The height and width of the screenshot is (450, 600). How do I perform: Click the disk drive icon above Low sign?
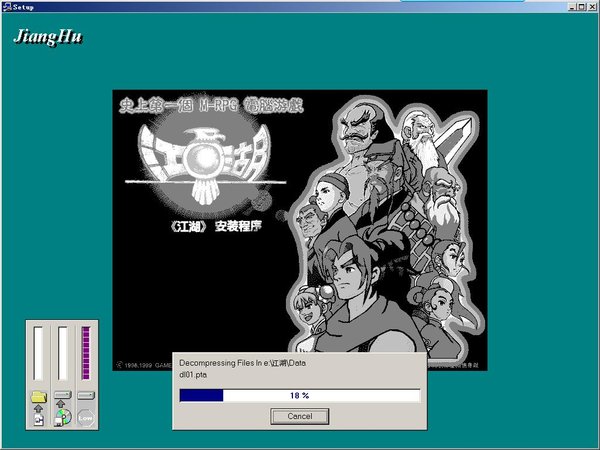[x=86, y=395]
